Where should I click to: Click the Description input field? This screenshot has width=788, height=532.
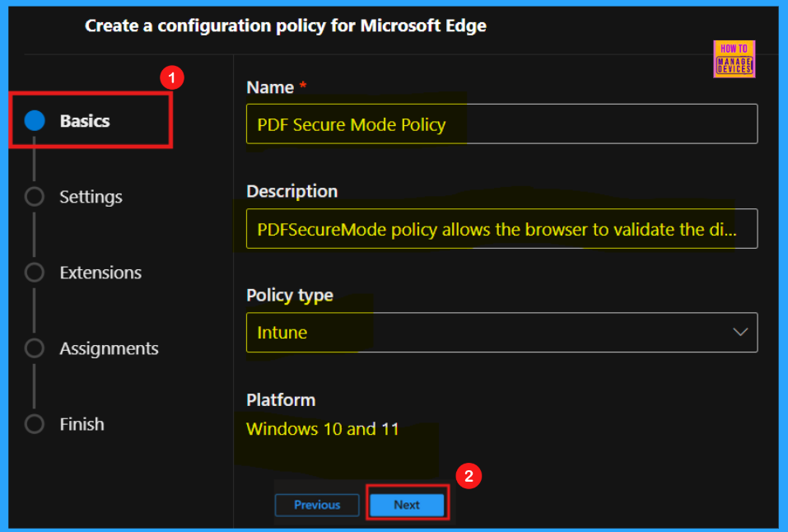(501, 229)
